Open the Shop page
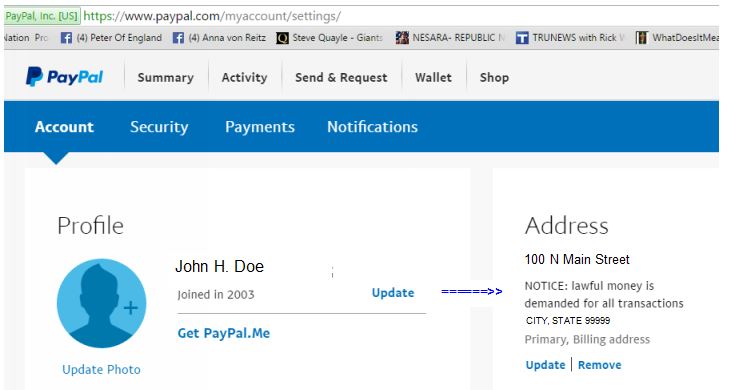Viewport: 730px width, 390px height. (x=494, y=77)
